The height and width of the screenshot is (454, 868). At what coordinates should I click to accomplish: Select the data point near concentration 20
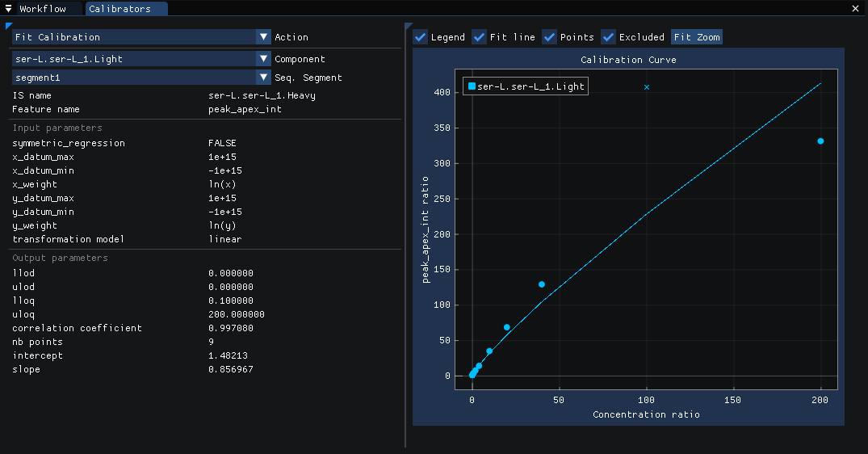point(506,327)
